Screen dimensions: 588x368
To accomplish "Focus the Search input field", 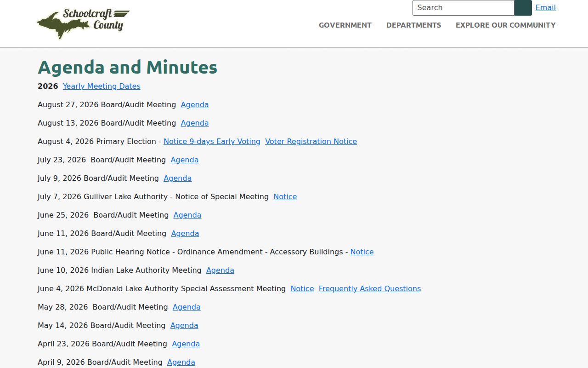I will [463, 8].
